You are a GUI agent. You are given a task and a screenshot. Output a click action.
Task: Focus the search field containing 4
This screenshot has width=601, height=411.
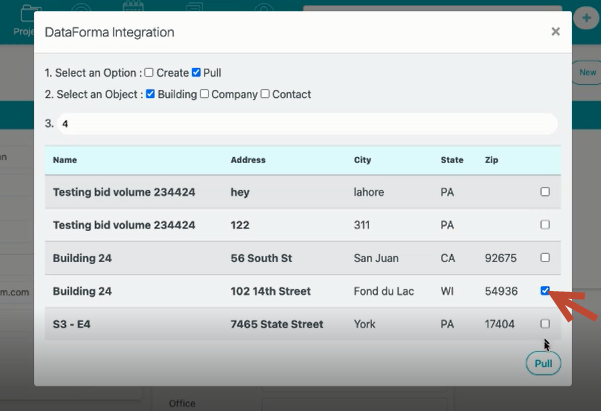click(x=307, y=124)
